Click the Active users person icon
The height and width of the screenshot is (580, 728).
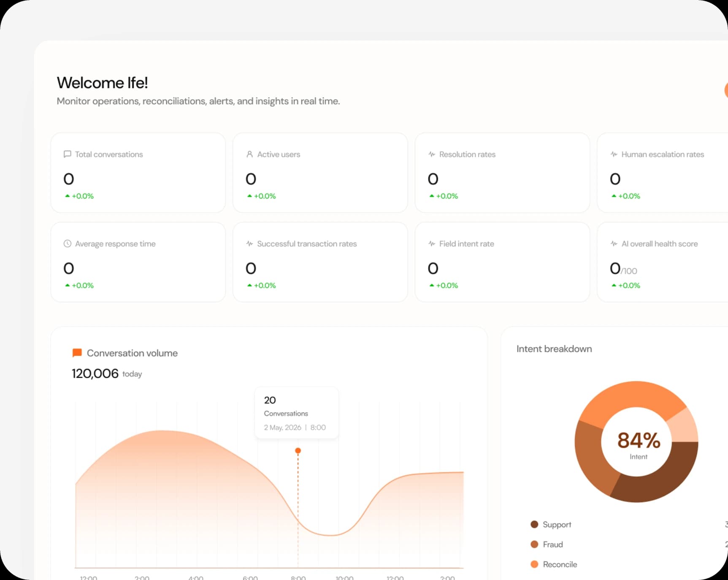(x=249, y=154)
